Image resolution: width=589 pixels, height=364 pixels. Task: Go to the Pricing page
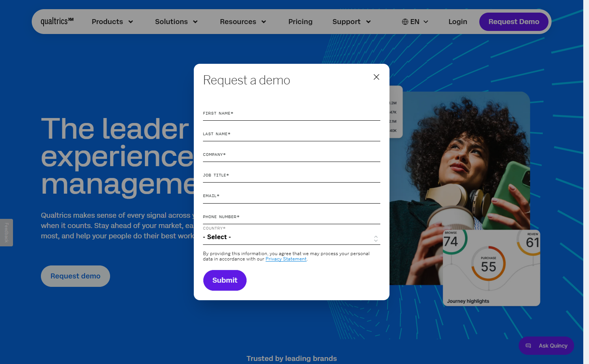pos(300,22)
